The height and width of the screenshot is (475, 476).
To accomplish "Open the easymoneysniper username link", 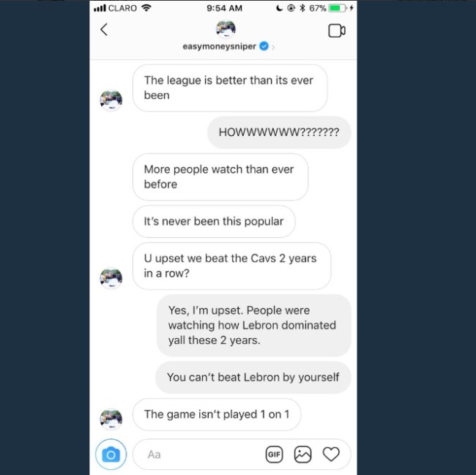I will [219, 46].
